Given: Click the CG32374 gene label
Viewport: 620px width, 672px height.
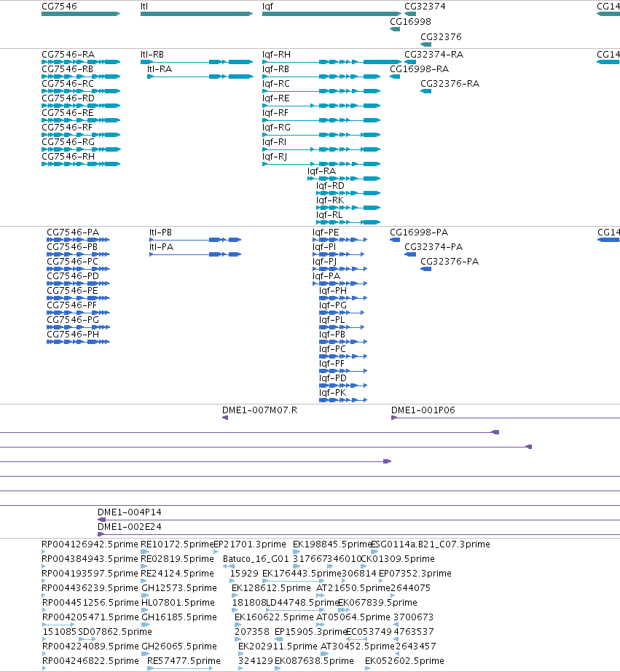Looking at the screenshot, I should click(x=425, y=7).
